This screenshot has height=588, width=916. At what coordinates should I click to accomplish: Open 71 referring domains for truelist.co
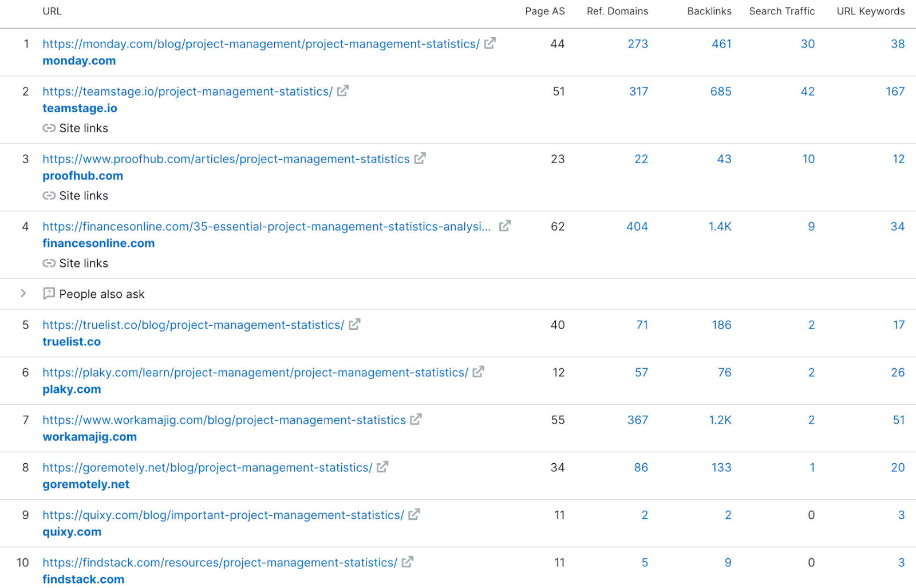642,325
